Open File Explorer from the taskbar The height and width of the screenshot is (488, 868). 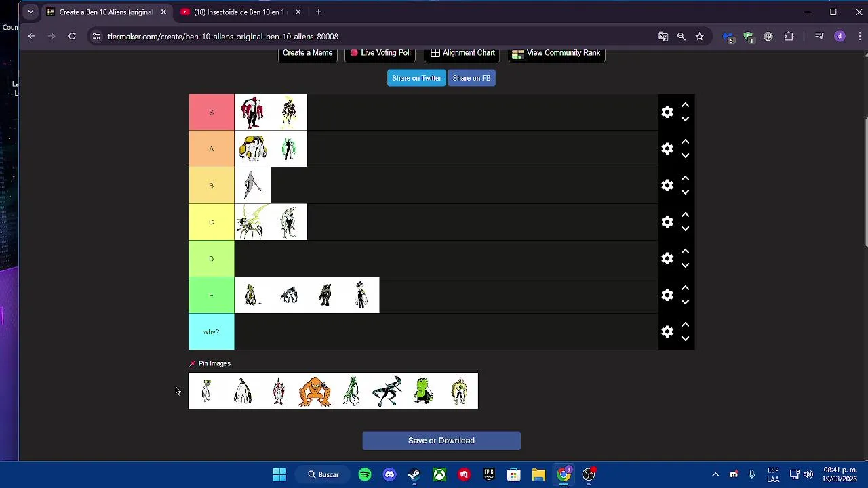538,474
